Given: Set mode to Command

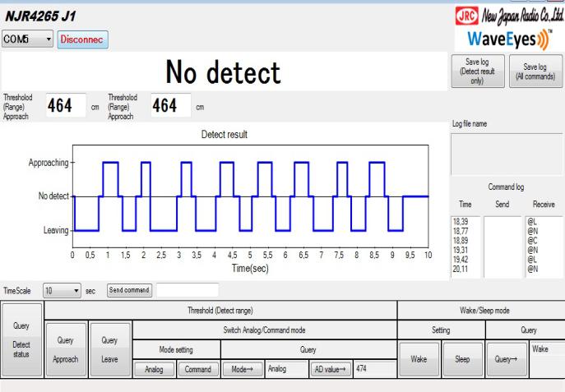Looking at the screenshot, I should (x=198, y=369).
